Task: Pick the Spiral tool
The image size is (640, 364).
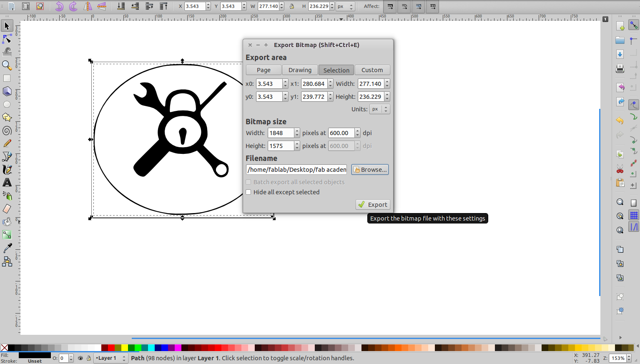Action: [7, 131]
